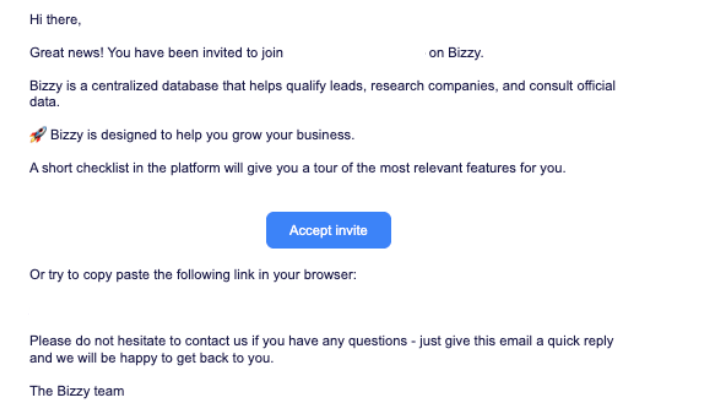This screenshot has width=705, height=409.
Task: Click the lone word "data." on its own line
Action: 45,102
